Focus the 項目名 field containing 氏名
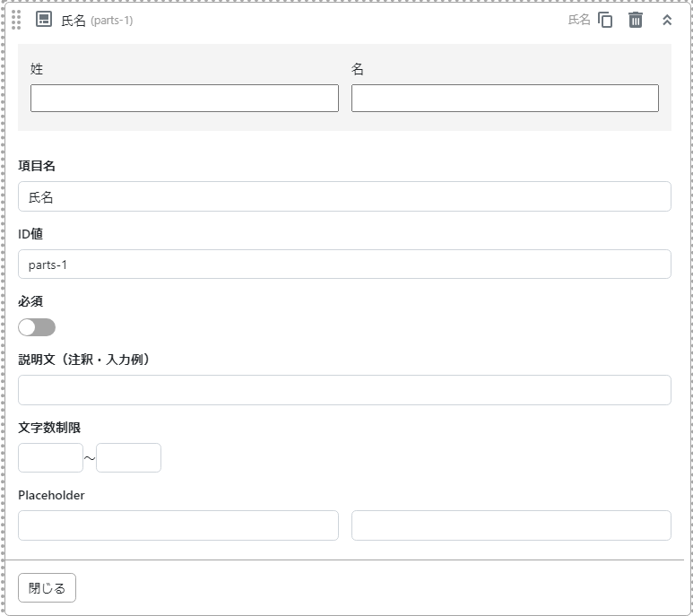 [x=344, y=196]
